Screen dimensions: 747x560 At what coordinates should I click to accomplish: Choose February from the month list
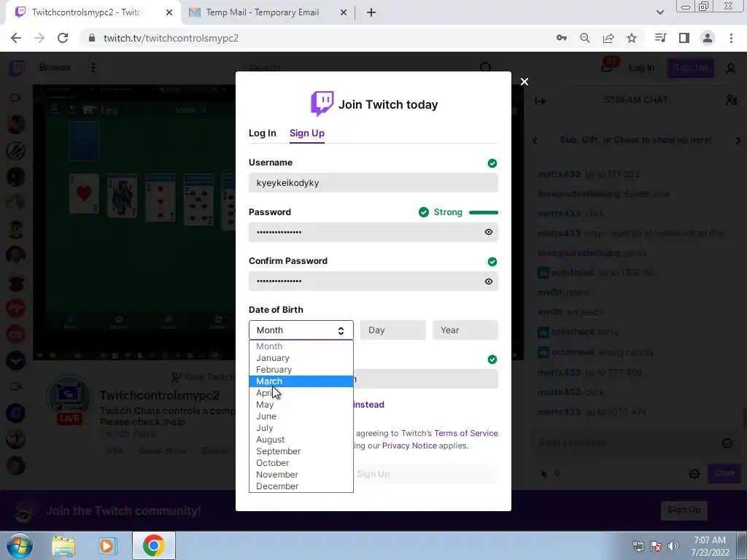tap(301, 370)
